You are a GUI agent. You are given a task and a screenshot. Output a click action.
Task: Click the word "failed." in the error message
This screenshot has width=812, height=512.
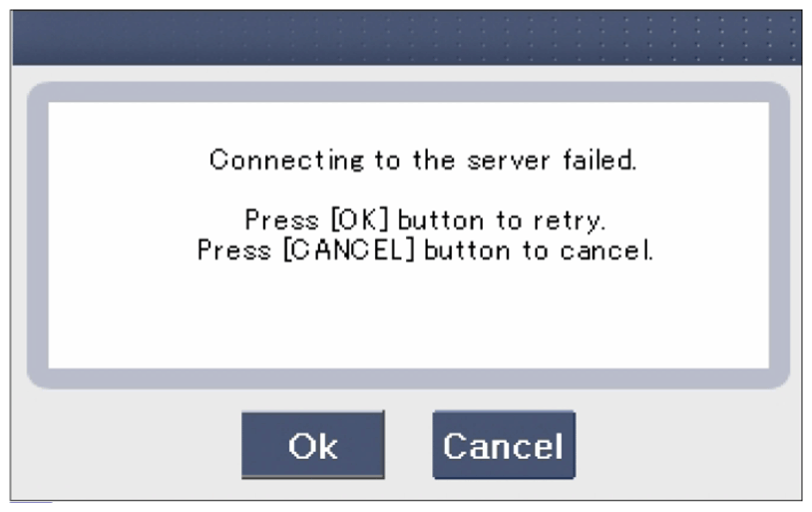pos(600,160)
